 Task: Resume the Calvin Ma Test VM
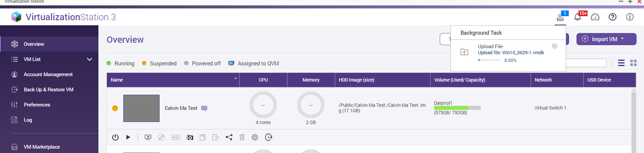click(x=128, y=137)
